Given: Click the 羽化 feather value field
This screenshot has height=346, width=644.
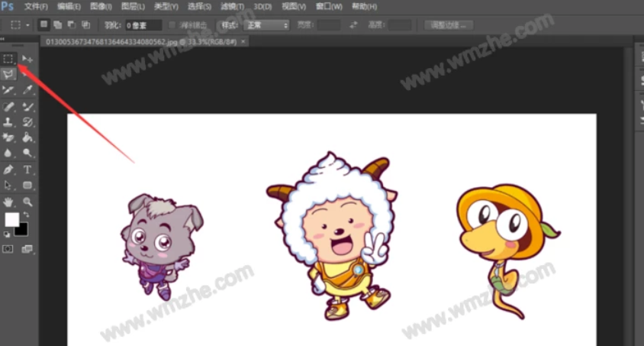Looking at the screenshot, I should (143, 25).
